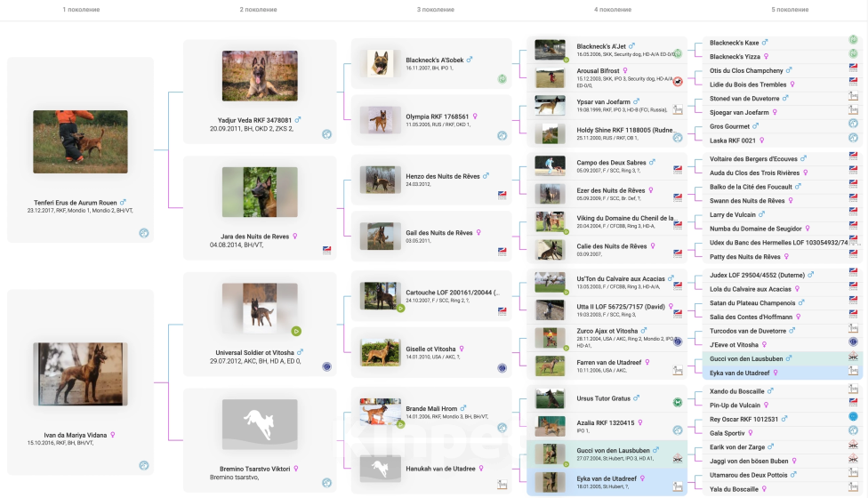Image resolution: width=868 pixels, height=498 pixels.
Task: Click registry badge on Ivan da Mariya Vidana card
Action: [144, 465]
